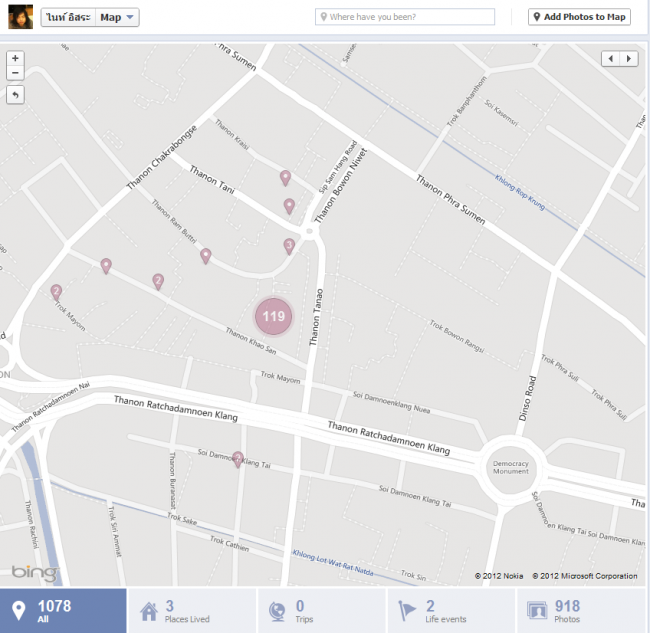
Task: Go to next map location arrow
Action: tap(629, 58)
